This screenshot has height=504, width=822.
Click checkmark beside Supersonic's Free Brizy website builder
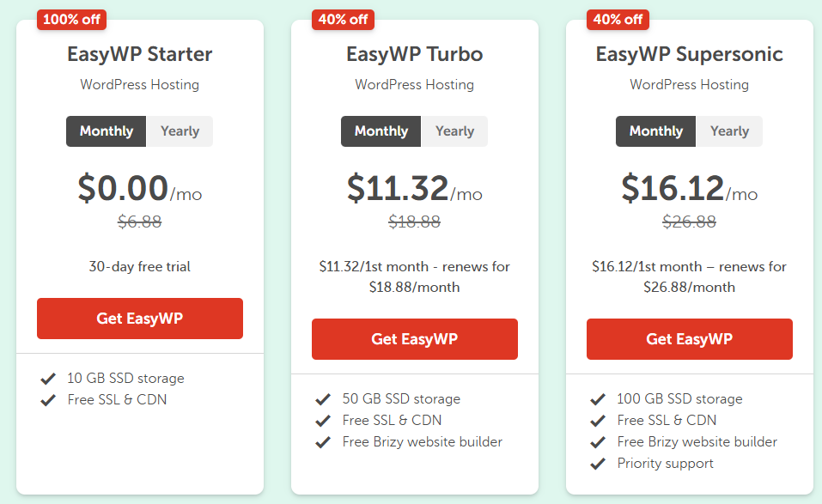pos(598,442)
